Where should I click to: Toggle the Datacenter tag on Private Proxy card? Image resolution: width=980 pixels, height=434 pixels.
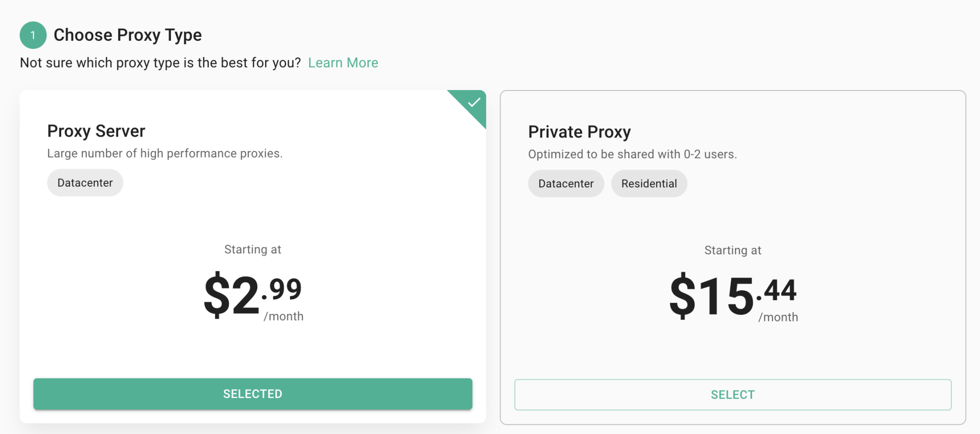tap(566, 183)
